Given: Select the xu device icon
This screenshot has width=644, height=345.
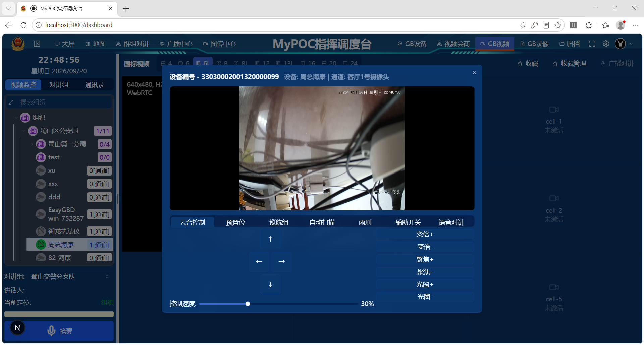Looking at the screenshot, I should point(41,170).
